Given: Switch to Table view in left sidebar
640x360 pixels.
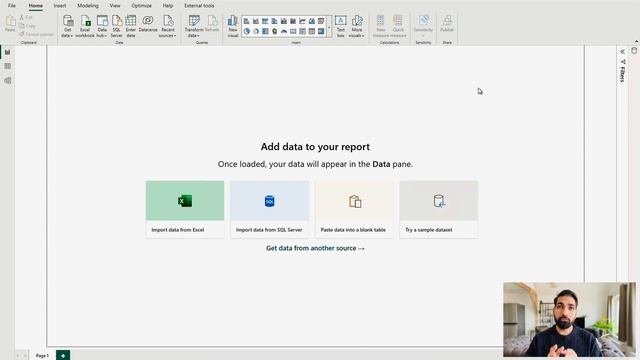Looking at the screenshot, I should [x=8, y=66].
